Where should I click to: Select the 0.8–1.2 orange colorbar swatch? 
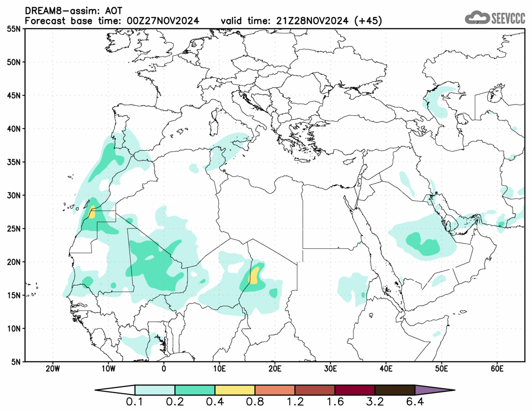point(275,390)
